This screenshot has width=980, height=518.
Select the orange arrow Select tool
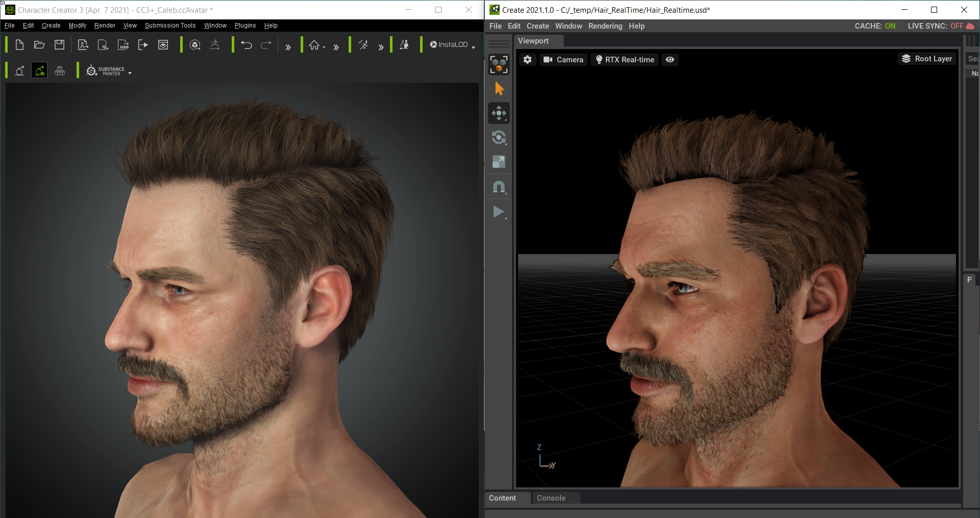(x=499, y=89)
